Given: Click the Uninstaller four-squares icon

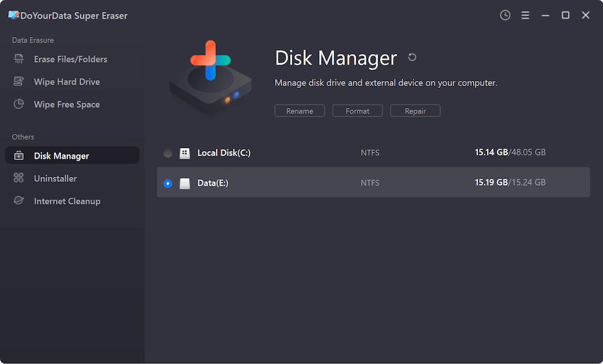Looking at the screenshot, I should 19,178.
